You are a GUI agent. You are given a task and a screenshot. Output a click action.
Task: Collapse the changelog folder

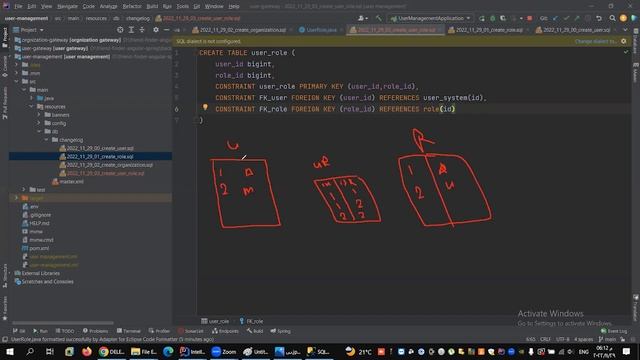pyautogui.click(x=46, y=140)
